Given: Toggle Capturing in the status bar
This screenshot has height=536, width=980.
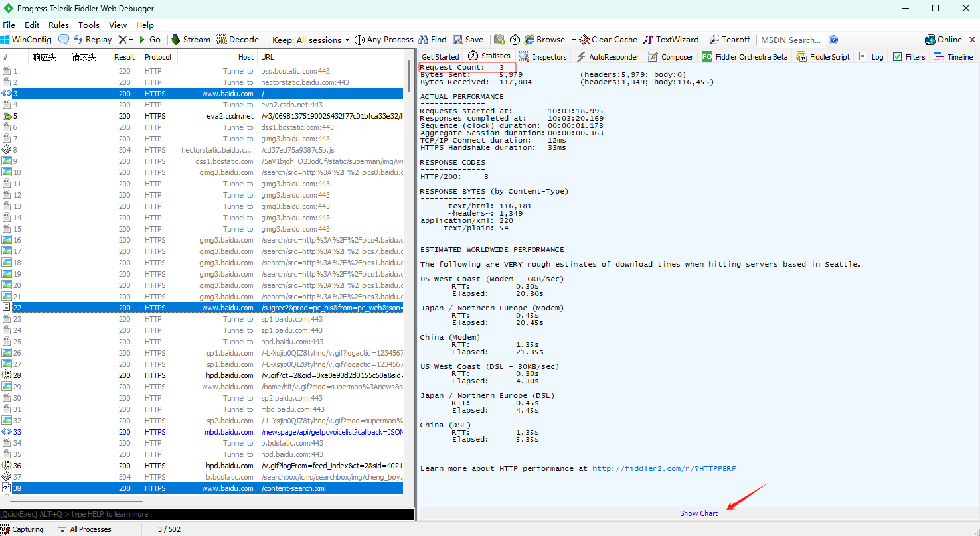Looking at the screenshot, I should point(23,529).
